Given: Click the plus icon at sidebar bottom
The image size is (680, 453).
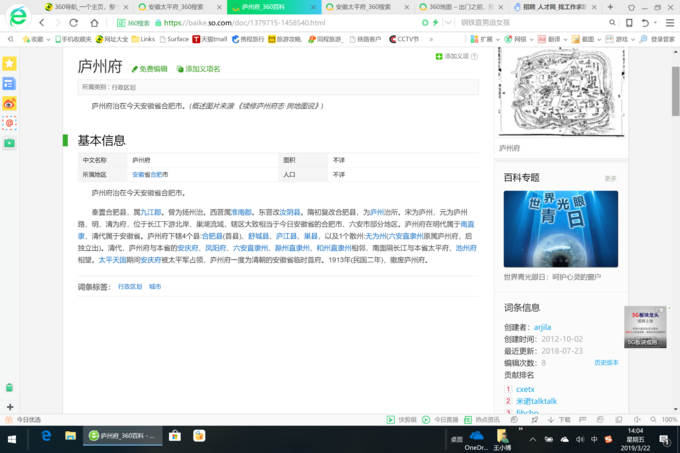Looking at the screenshot, I should (9, 406).
